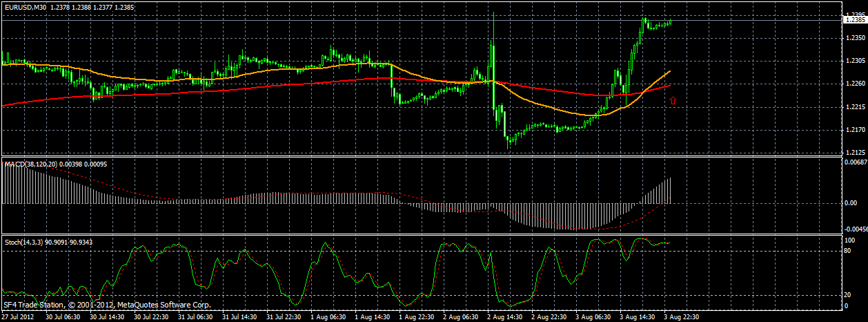Image resolution: width=868 pixels, height=322 pixels.
Task: Click the 30 Jul 06:30 time label
Action: [x=61, y=317]
